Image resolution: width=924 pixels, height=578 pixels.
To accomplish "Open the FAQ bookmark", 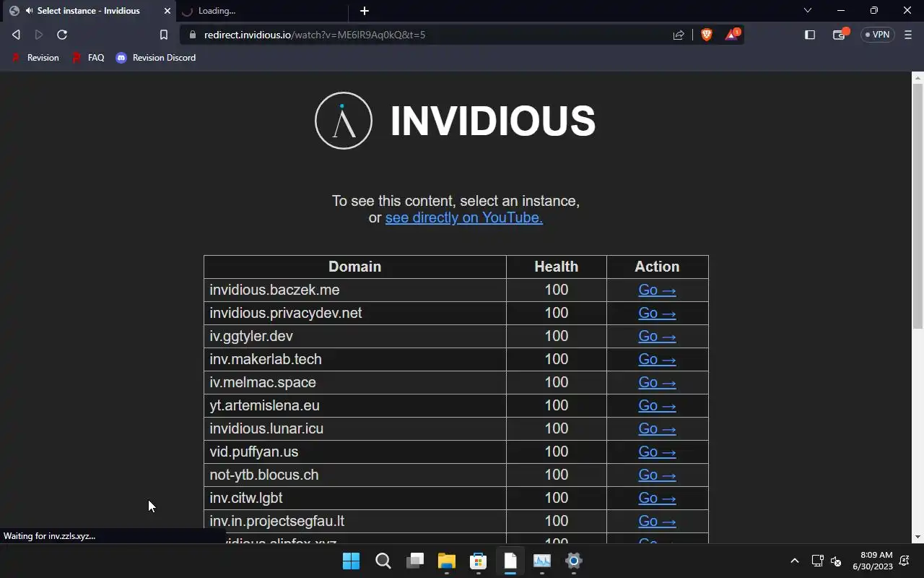I will pyautogui.click(x=89, y=58).
